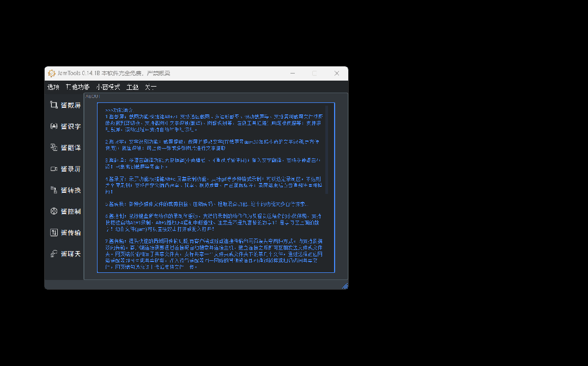Minimize the JamTools window
588x366 pixels.
293,74
